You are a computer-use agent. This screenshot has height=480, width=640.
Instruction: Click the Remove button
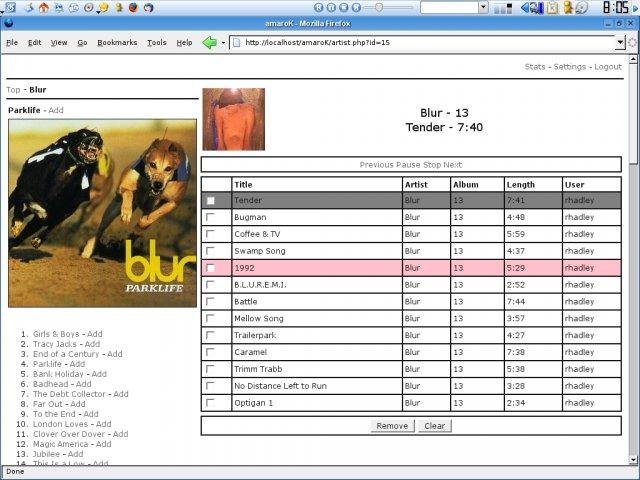(392, 426)
